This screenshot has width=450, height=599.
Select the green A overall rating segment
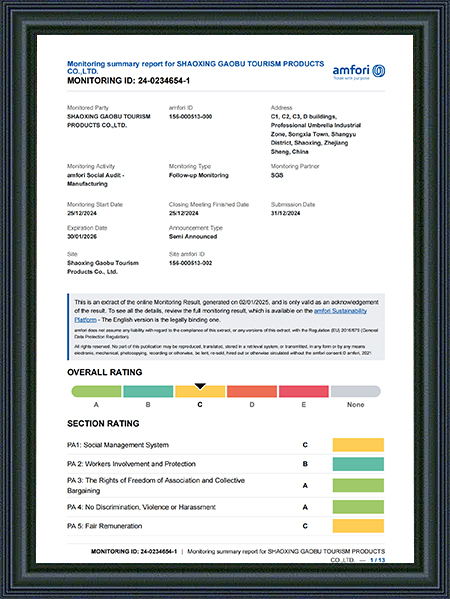[x=96, y=391]
